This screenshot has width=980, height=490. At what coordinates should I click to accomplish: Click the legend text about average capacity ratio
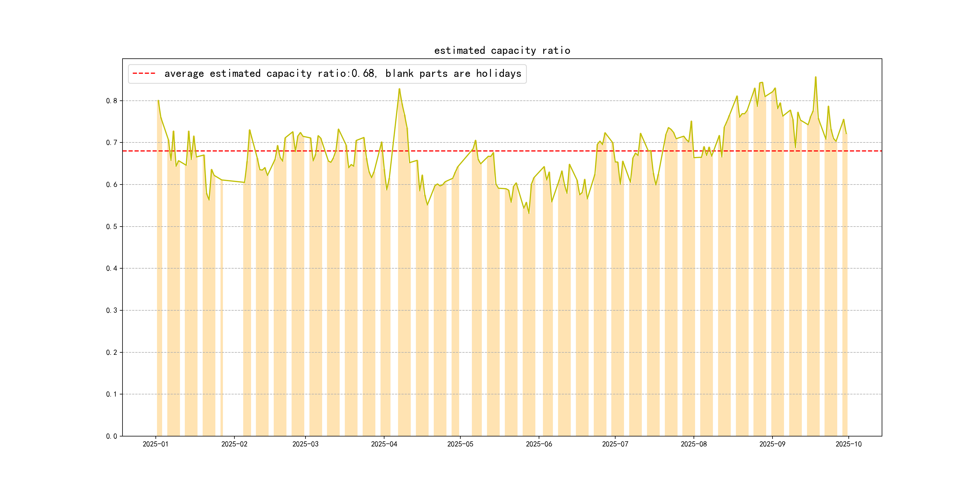342,73
